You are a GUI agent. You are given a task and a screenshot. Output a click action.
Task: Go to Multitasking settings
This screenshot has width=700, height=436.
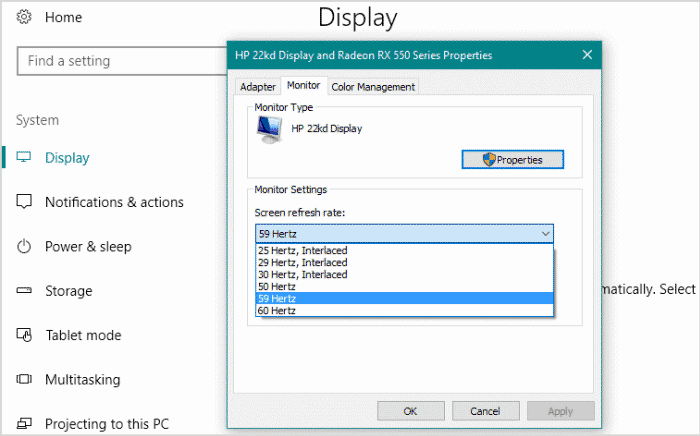pyautogui.click(x=83, y=380)
